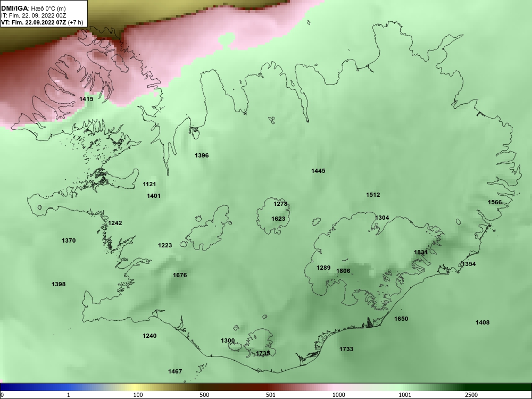Select the 1512 value on the map
Screen dimensions: 532x399
(x=373, y=195)
